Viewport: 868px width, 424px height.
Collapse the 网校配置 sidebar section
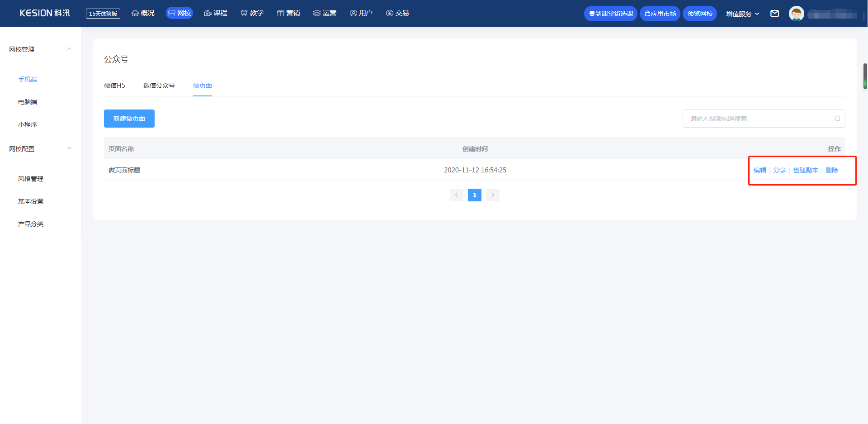coord(69,148)
